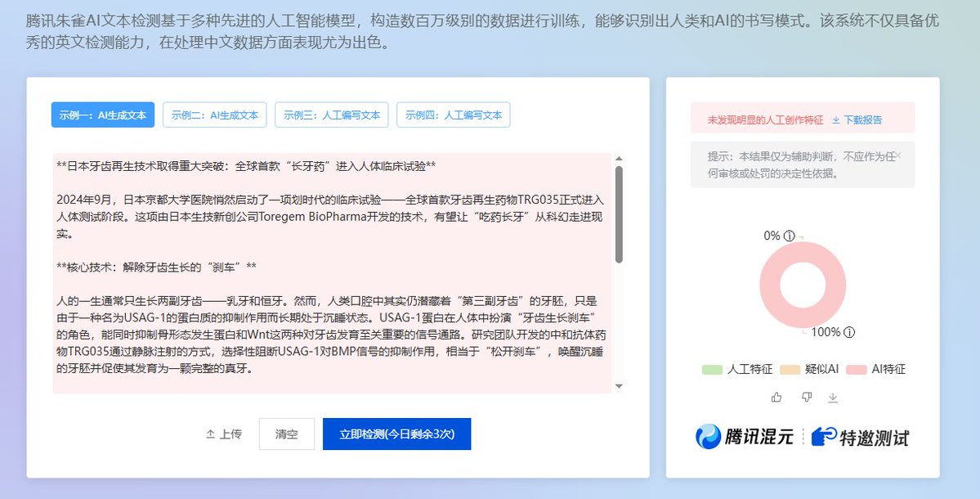Click the 清空 clear button
980x499 pixels.
(287, 434)
